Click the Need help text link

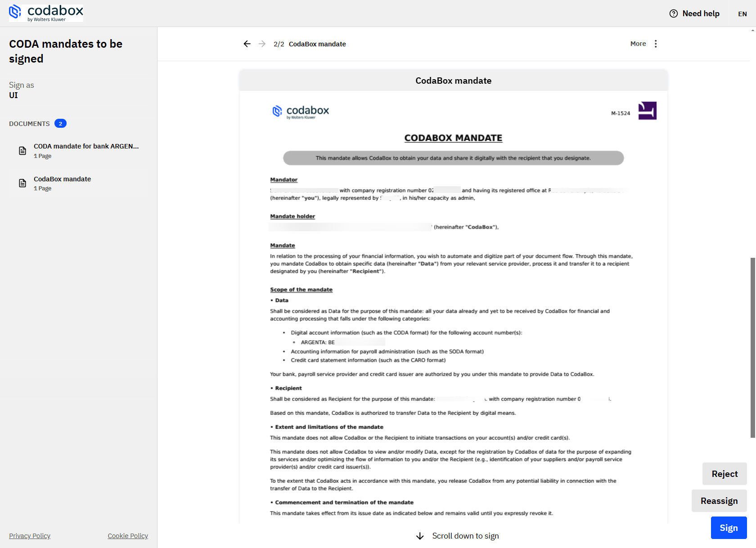pyautogui.click(x=701, y=13)
